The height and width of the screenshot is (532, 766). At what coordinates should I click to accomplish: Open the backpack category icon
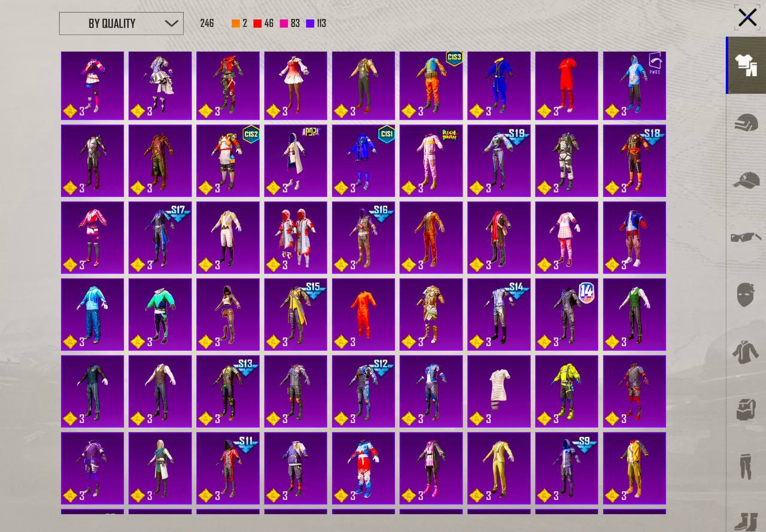point(746,409)
